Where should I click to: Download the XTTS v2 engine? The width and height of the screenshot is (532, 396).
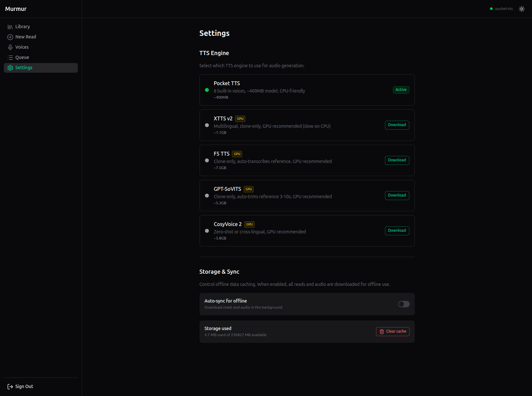[x=397, y=125]
